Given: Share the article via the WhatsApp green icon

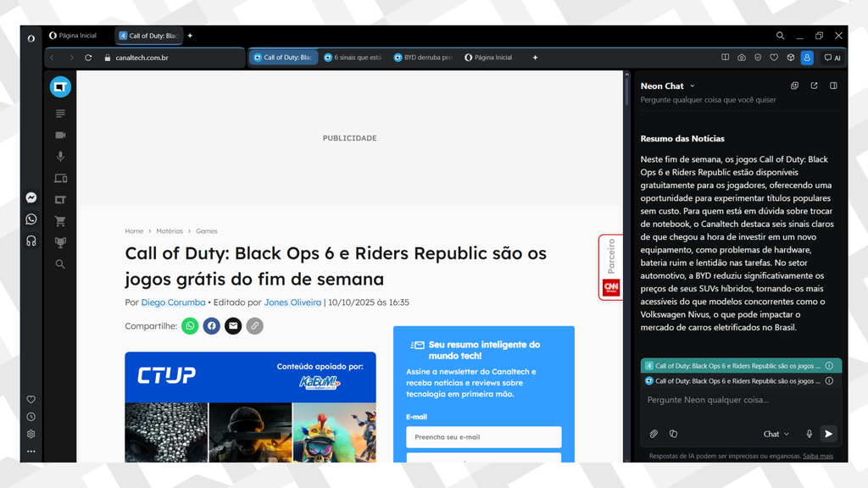Looking at the screenshot, I should [190, 326].
